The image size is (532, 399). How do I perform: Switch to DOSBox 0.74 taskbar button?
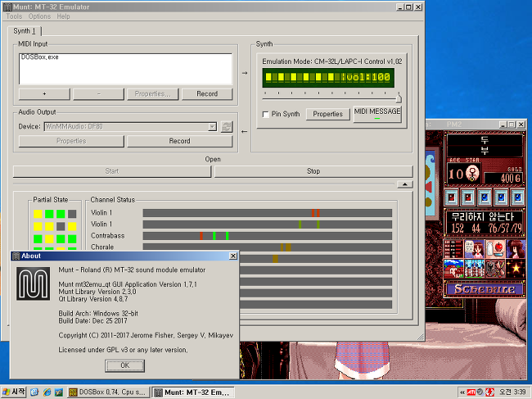(109, 392)
